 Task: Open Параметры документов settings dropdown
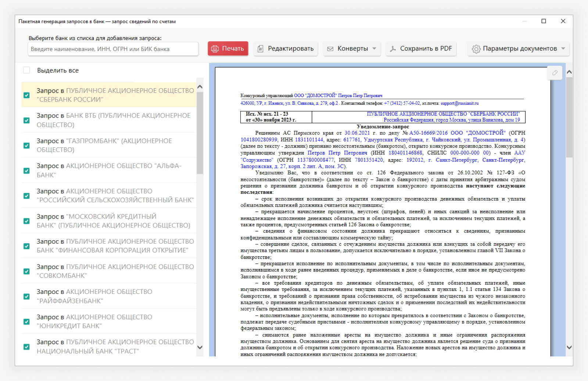(x=519, y=48)
